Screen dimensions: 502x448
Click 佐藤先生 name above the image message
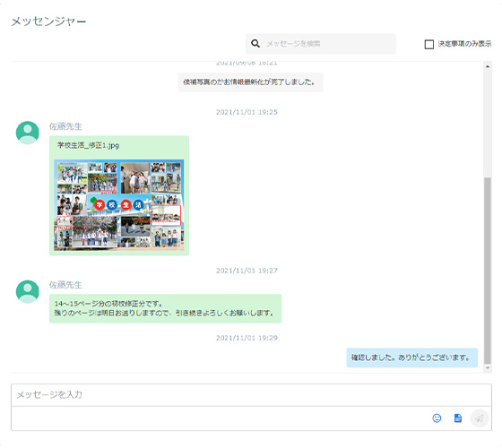tap(65, 126)
